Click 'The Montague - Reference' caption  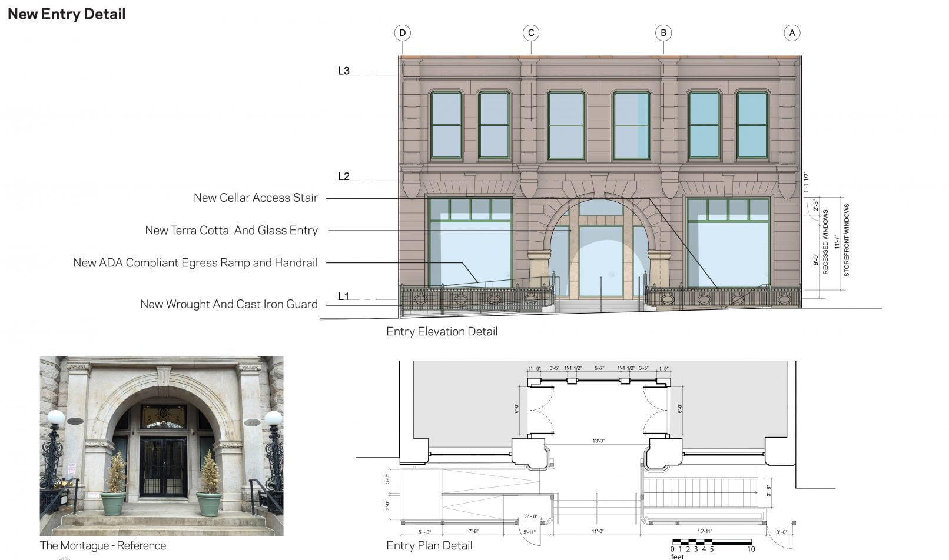[x=103, y=546]
